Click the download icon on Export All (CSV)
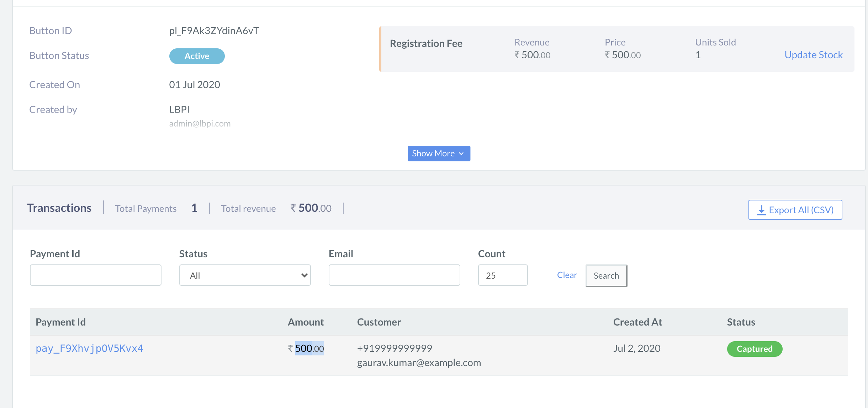The height and width of the screenshot is (408, 868). pos(761,210)
